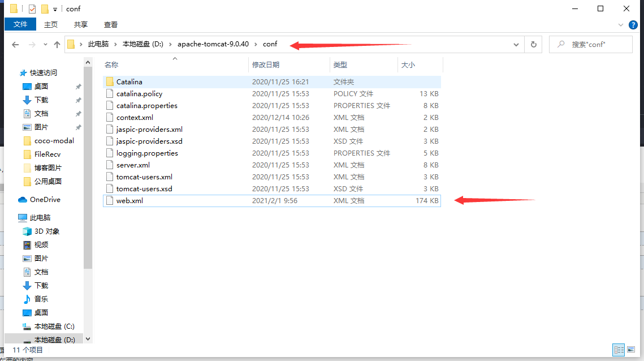Select the web.xml file icon
The image size is (644, 361).
click(x=110, y=201)
